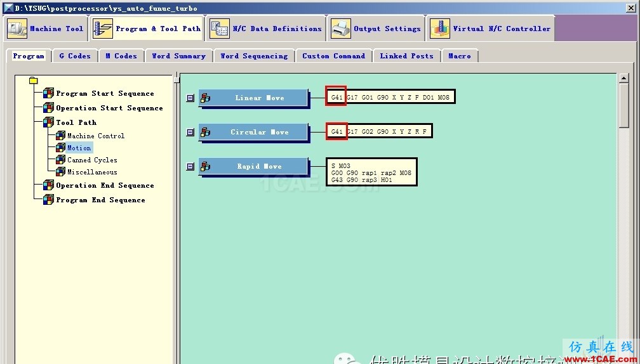Screen dimensions: 640x364
Task: Click the S M03 line in Rapid Move
Action: coord(341,166)
